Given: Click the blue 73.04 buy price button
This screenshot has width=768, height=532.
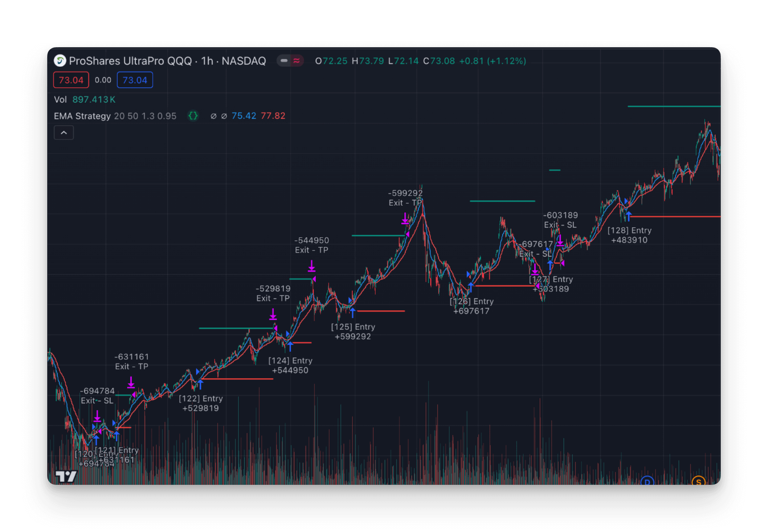Looking at the screenshot, I should (135, 80).
